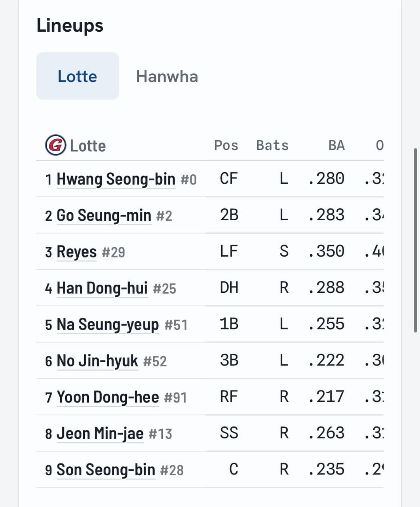Open Na Seung-yeup player link
Viewport: 420px width, 507px height.
pos(108,324)
